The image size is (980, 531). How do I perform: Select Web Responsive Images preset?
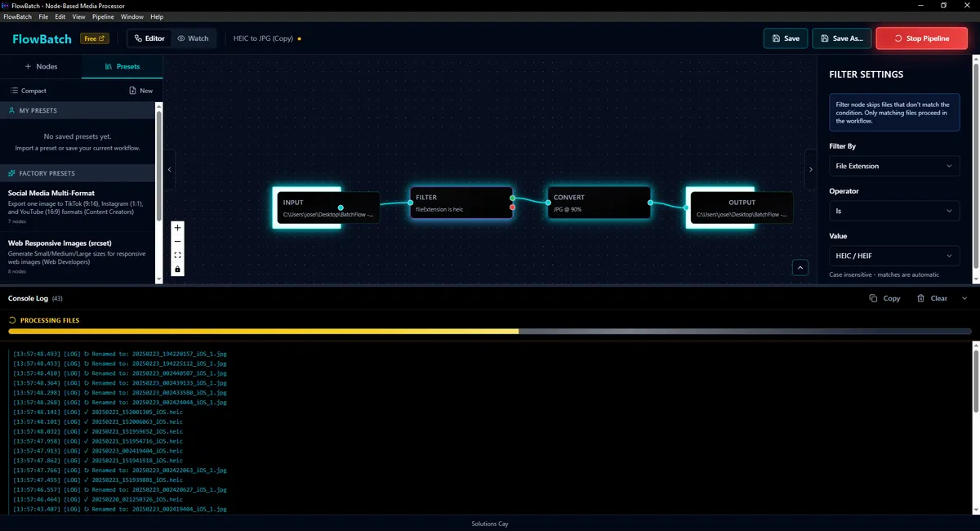(78, 257)
